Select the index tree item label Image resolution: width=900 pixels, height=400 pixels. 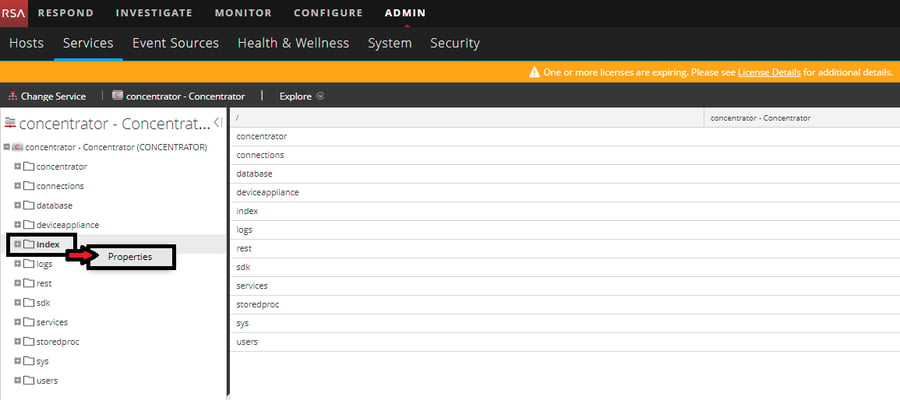point(48,244)
